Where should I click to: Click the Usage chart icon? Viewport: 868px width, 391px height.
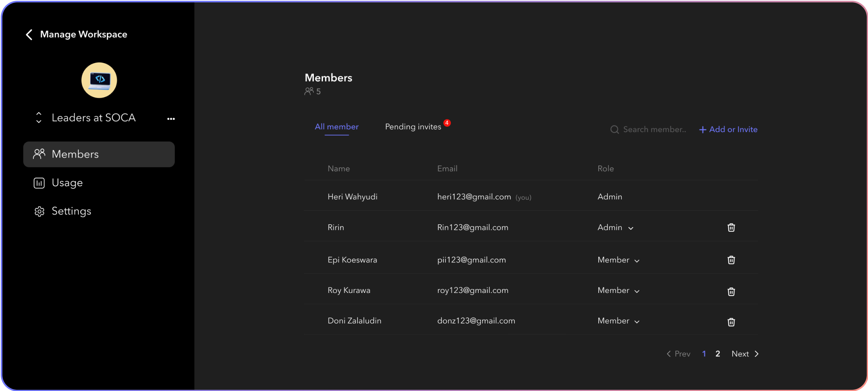[x=39, y=183]
